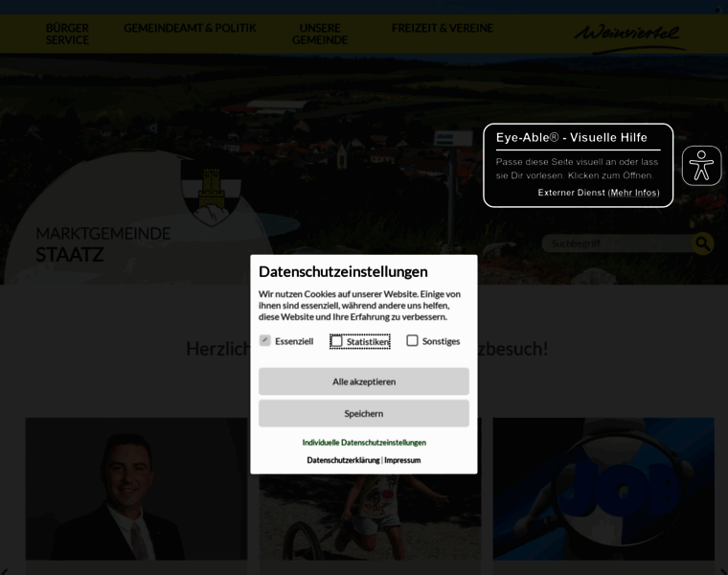Open the Eye-Able accessibility assistant icon

click(x=701, y=166)
